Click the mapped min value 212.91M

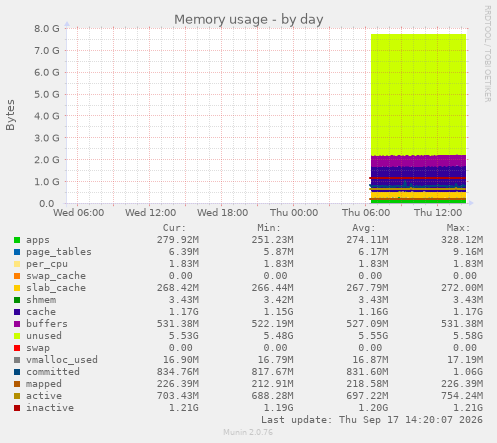coord(273,384)
